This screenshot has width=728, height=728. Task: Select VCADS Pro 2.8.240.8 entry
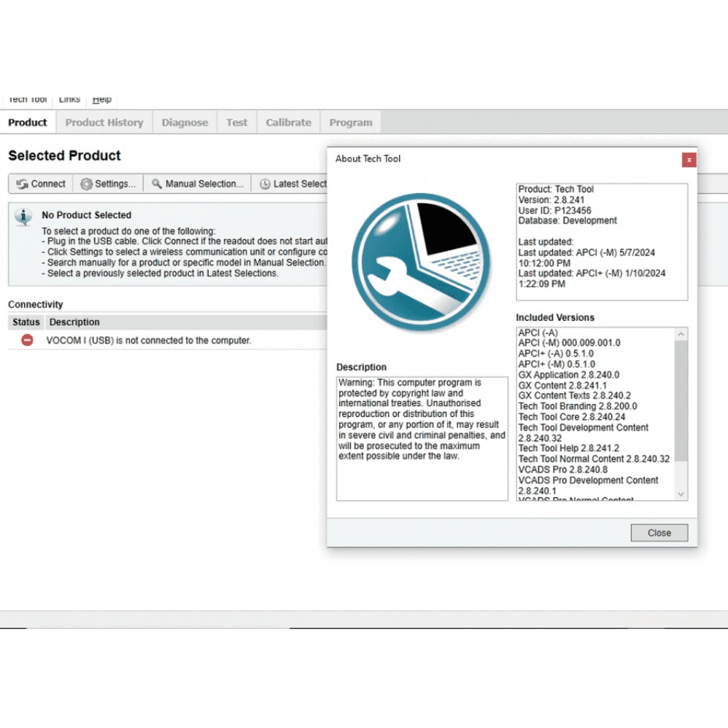pos(563,470)
